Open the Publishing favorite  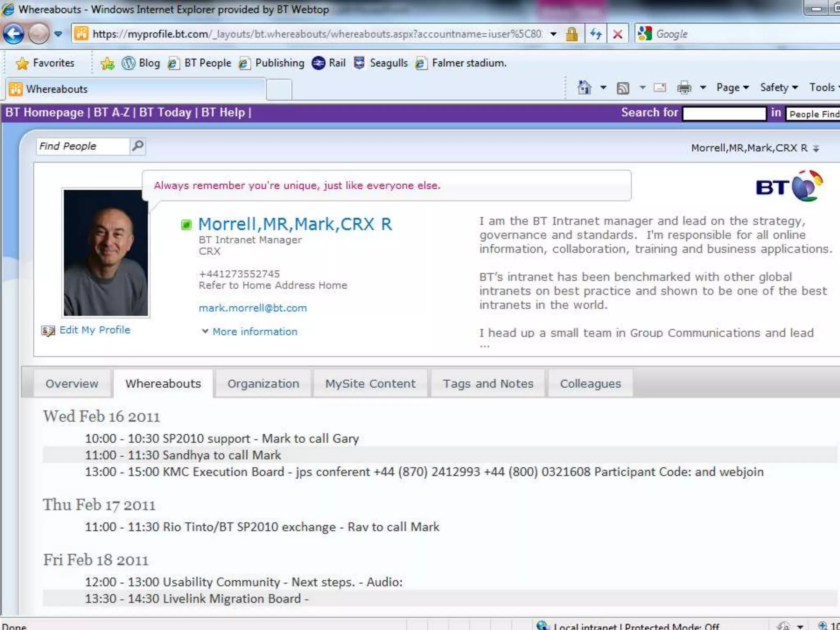coord(272,63)
